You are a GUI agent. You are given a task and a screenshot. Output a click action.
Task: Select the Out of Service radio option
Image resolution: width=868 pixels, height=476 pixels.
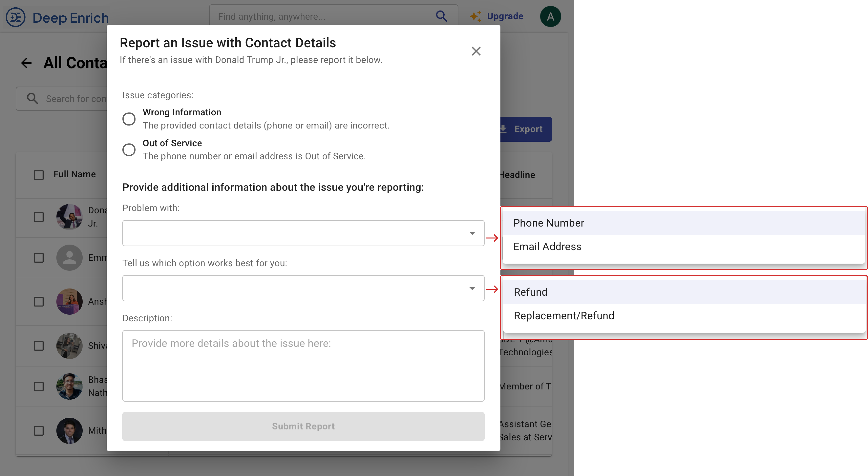129,150
